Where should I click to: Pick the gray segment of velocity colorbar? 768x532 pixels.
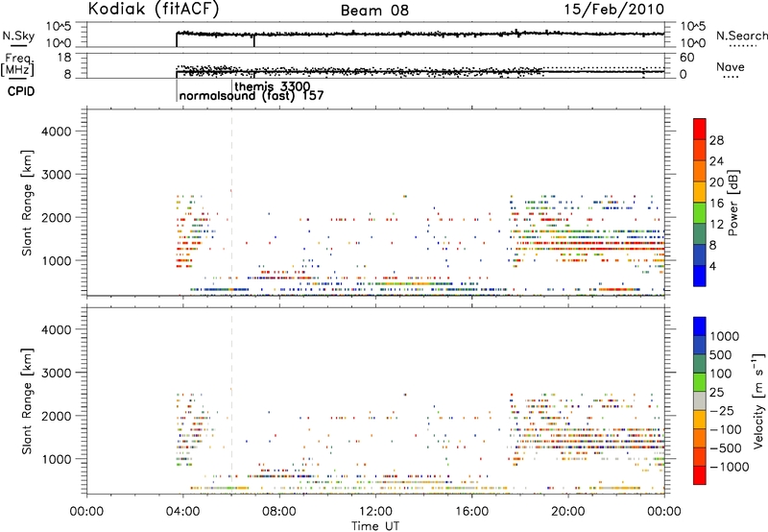(x=700, y=400)
